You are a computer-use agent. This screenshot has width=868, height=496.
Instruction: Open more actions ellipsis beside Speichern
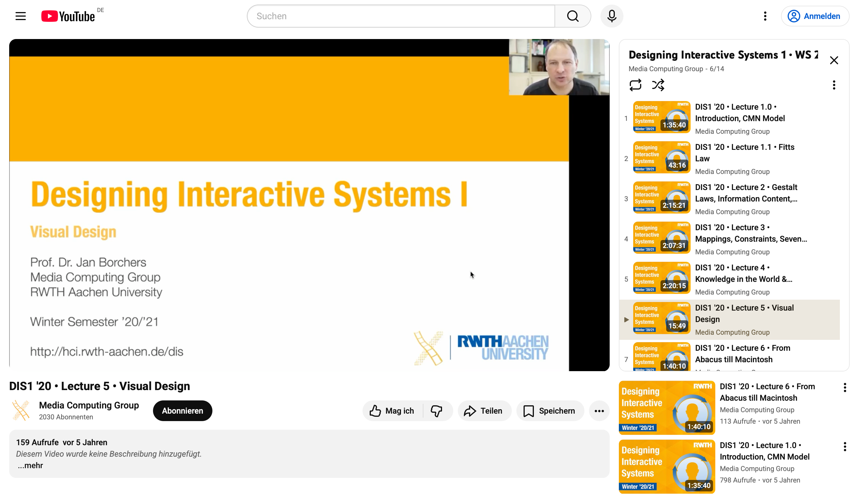599,411
